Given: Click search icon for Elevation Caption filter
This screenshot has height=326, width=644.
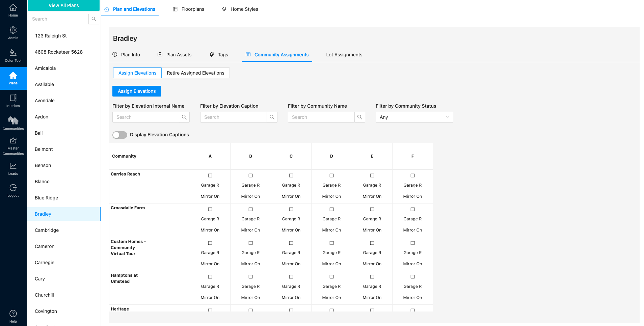Looking at the screenshot, I should click(x=272, y=117).
